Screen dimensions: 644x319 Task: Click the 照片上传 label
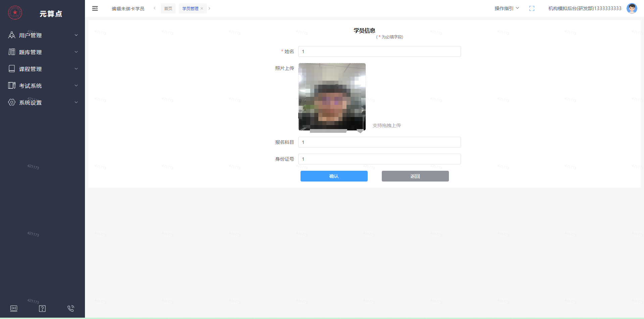point(284,68)
